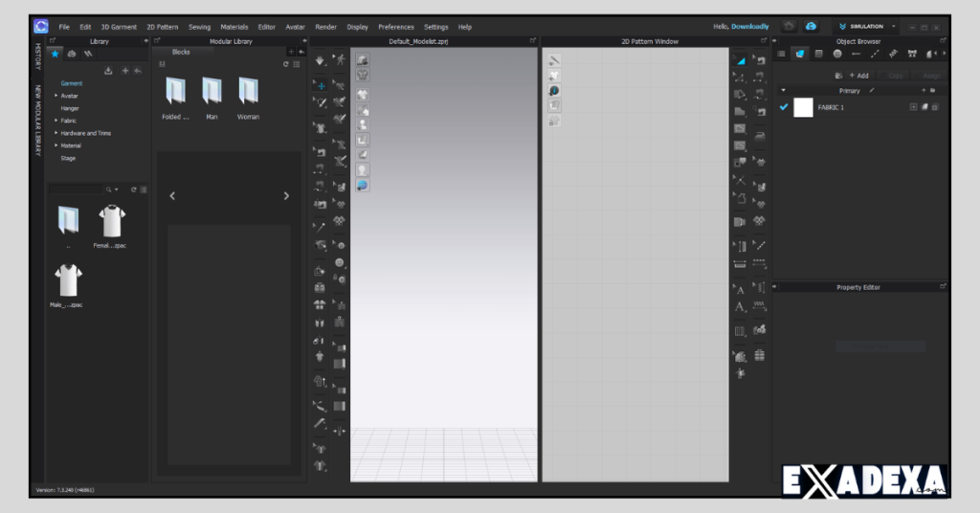Click the blue globe icon in 3D viewport
The width and height of the screenshot is (980, 513).
click(363, 185)
